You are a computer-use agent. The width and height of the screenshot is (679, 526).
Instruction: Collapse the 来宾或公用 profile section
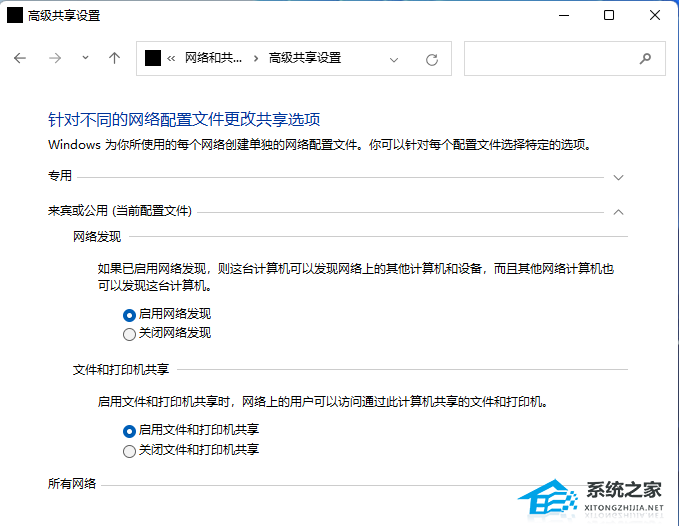tap(618, 212)
